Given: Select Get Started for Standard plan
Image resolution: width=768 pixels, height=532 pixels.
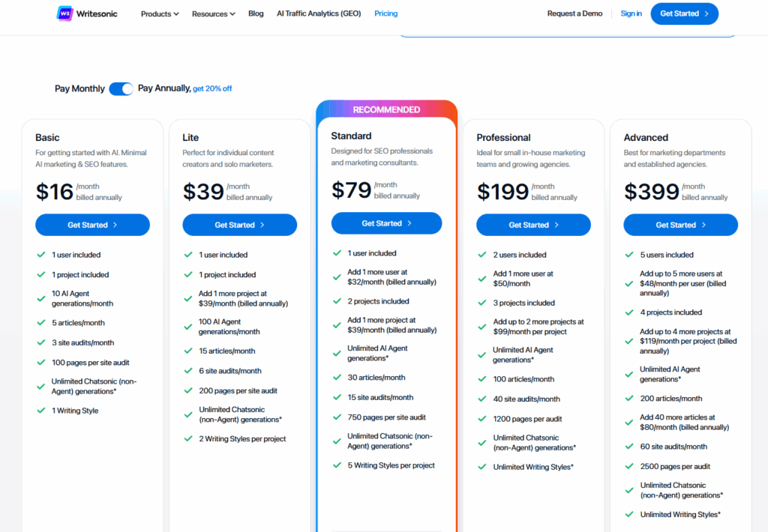Looking at the screenshot, I should [386, 223].
